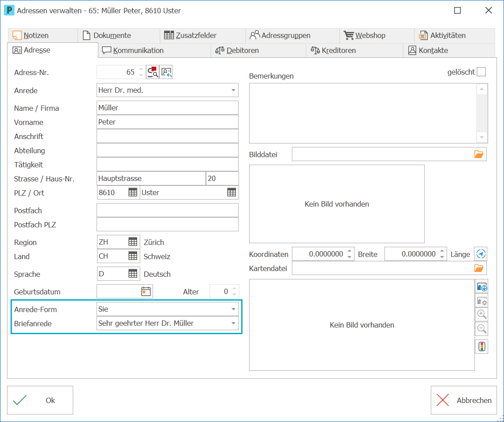Open the PLZ lookup table icon
Image resolution: width=504 pixels, height=422 pixels.
coord(133,192)
